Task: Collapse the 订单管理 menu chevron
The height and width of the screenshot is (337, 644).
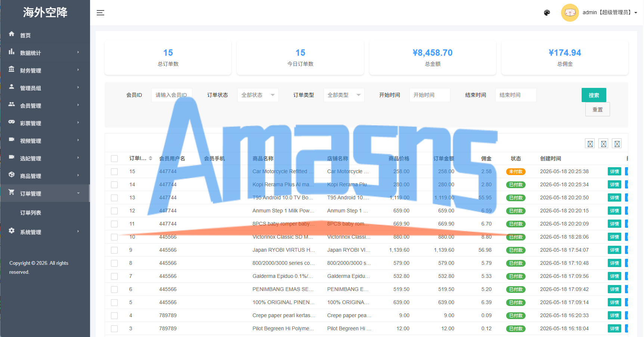Action: (x=78, y=193)
